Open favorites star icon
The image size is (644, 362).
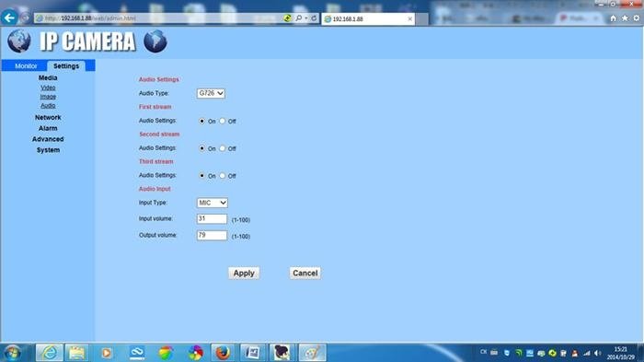click(x=625, y=18)
